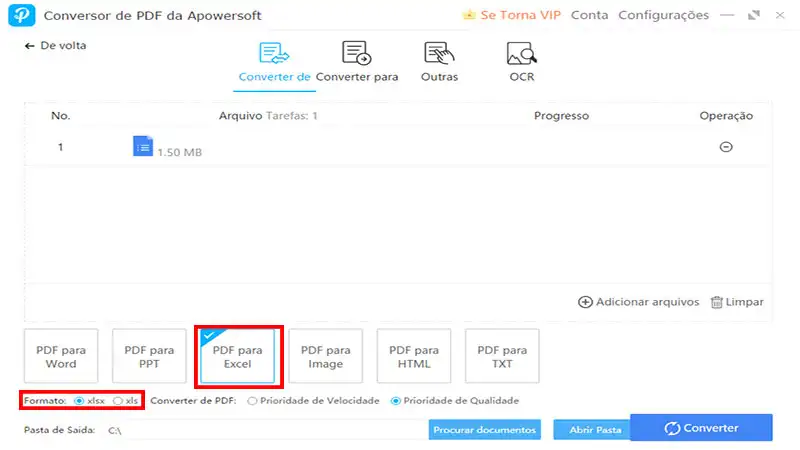Remove file 1 with minus icon
Screen dimensions: 800x450
[x=726, y=147]
